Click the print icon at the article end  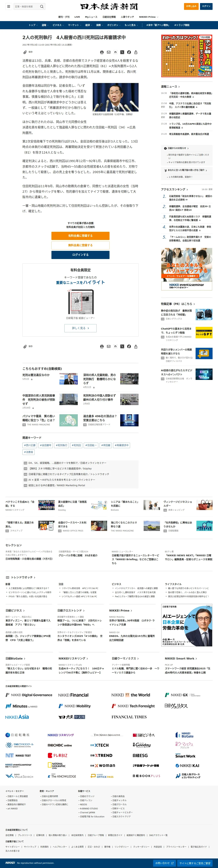pos(102,346)
